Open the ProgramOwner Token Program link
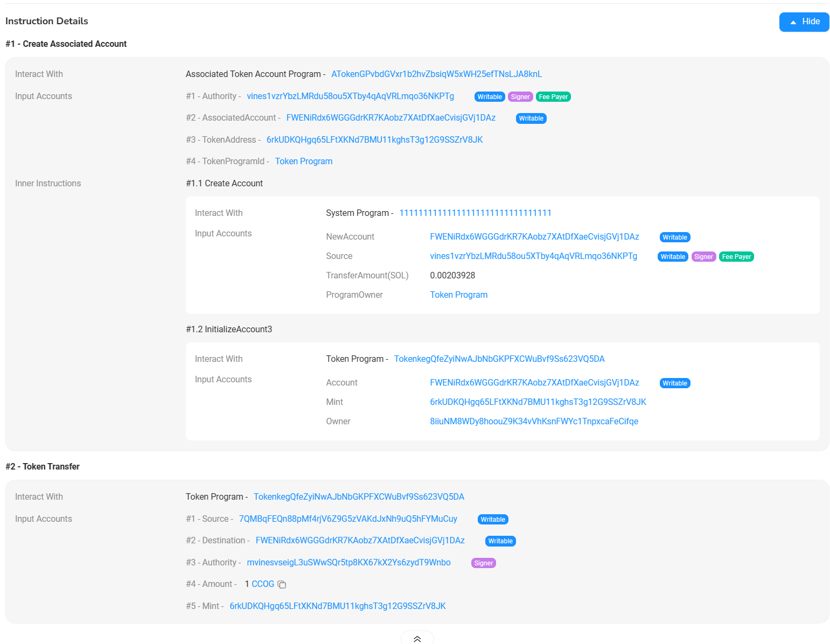 458,295
